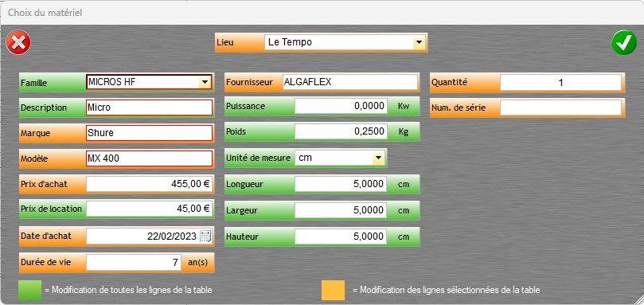Click the Unité de mesure label
Image resolution: width=644 pixels, height=305 pixels.
(259, 158)
